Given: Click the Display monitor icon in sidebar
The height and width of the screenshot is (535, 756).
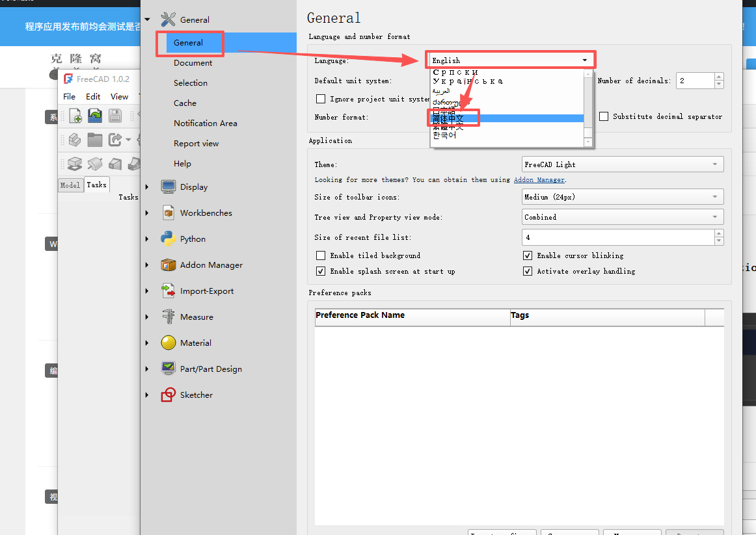Looking at the screenshot, I should point(169,187).
